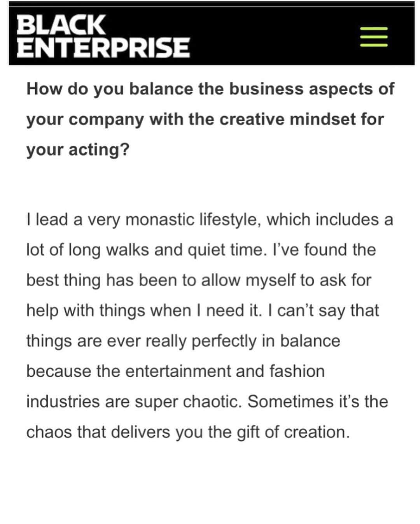Click the line starting "lot of long walks"
Screen dimensions: 420x524
tap(201, 250)
